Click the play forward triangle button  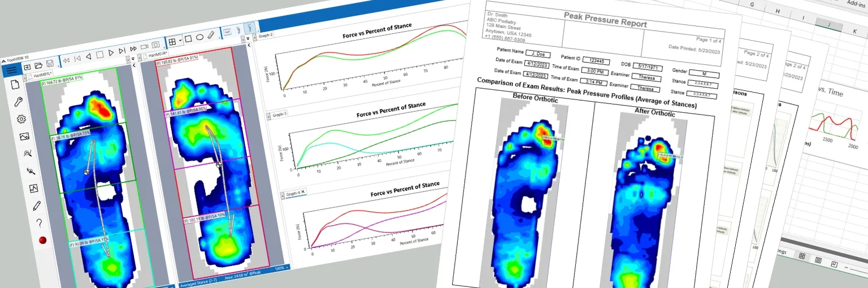(111, 53)
